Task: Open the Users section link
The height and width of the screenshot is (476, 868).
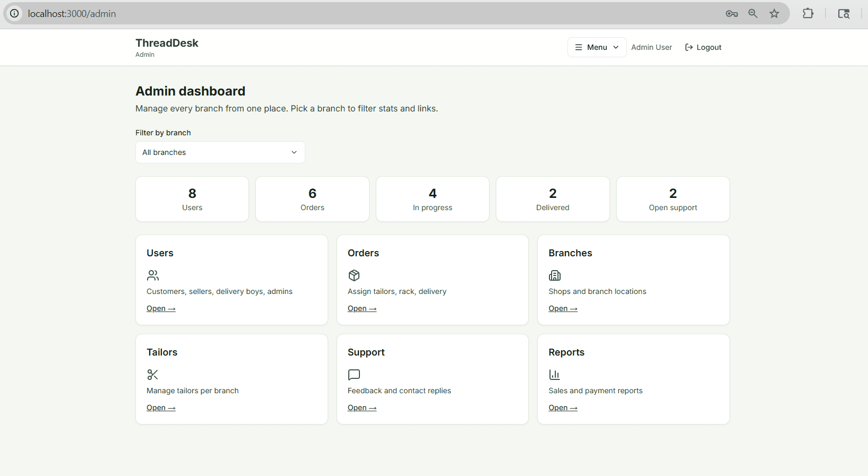Action: tap(161, 308)
